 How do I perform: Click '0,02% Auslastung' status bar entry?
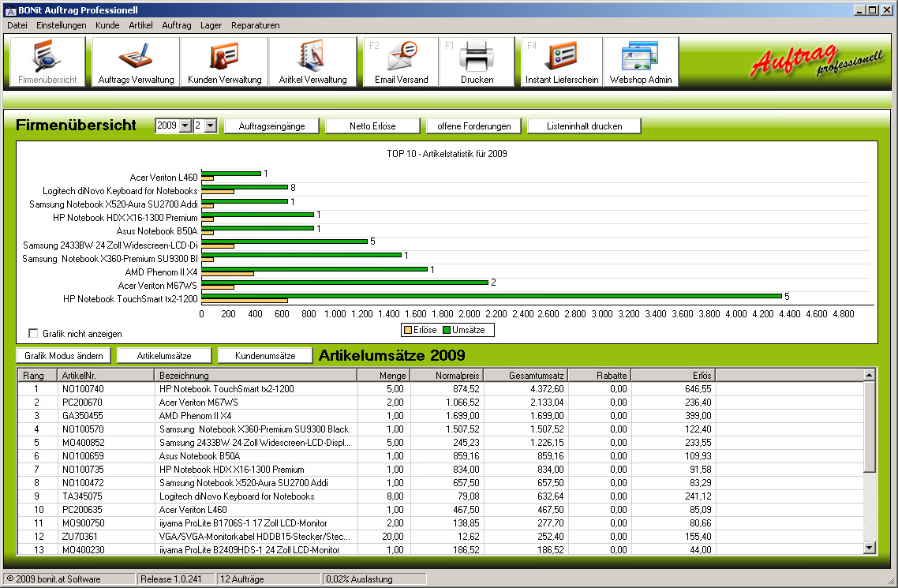tap(360, 579)
